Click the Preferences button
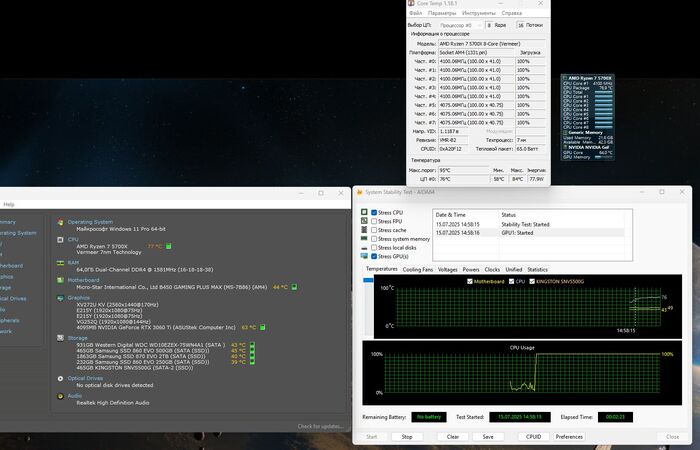Viewport: 700px width, 450px height. tap(569, 436)
